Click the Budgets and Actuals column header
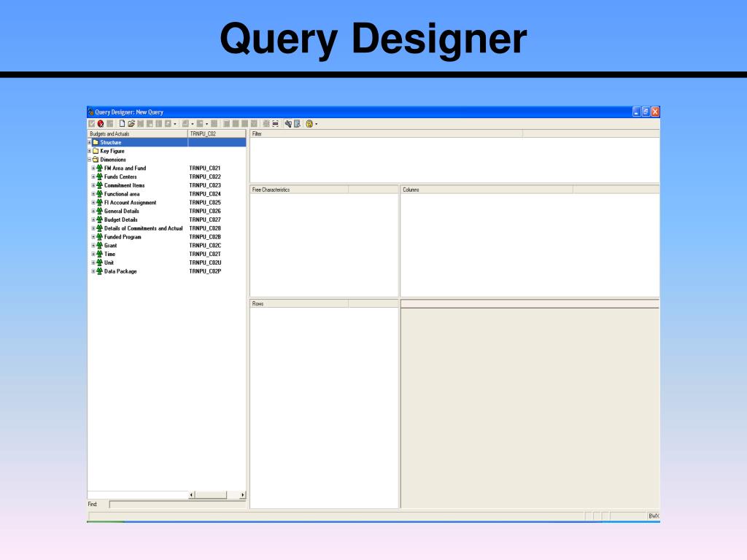 (138, 134)
